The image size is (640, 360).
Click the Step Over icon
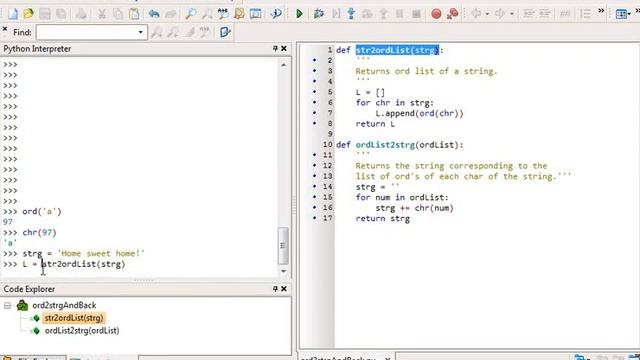[367, 14]
